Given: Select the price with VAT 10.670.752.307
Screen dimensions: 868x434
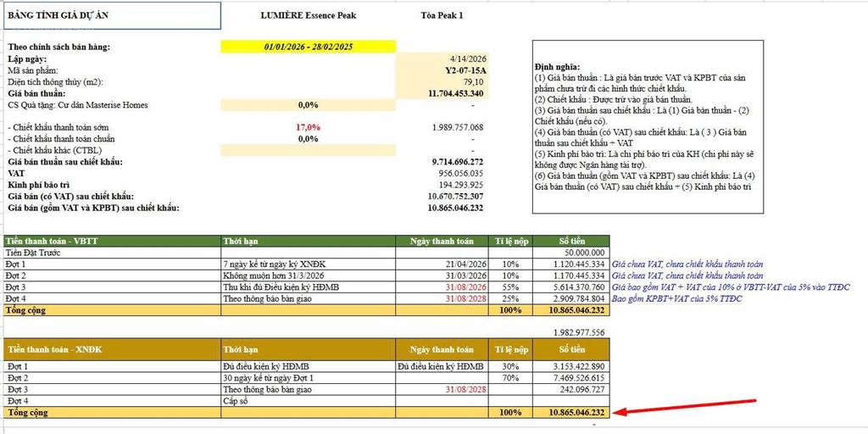Looking at the screenshot, I should [x=456, y=197].
